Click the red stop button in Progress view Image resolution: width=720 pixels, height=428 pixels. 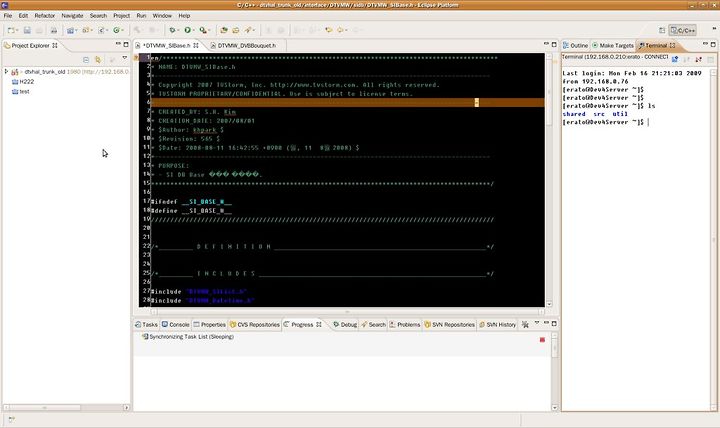tap(542, 340)
